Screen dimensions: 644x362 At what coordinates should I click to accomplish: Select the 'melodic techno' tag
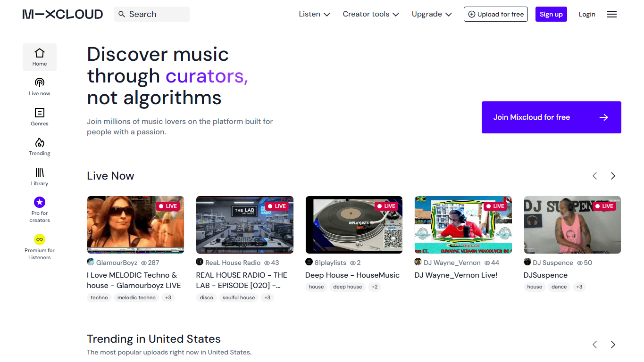136,297
